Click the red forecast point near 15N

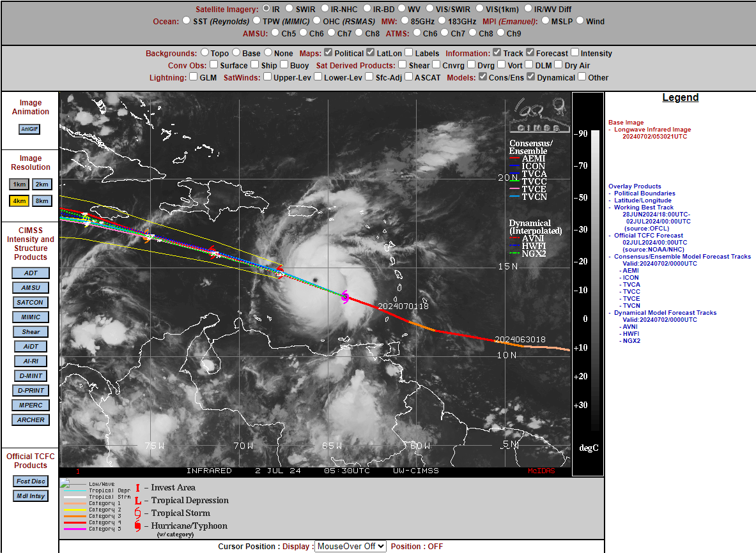coord(280,271)
